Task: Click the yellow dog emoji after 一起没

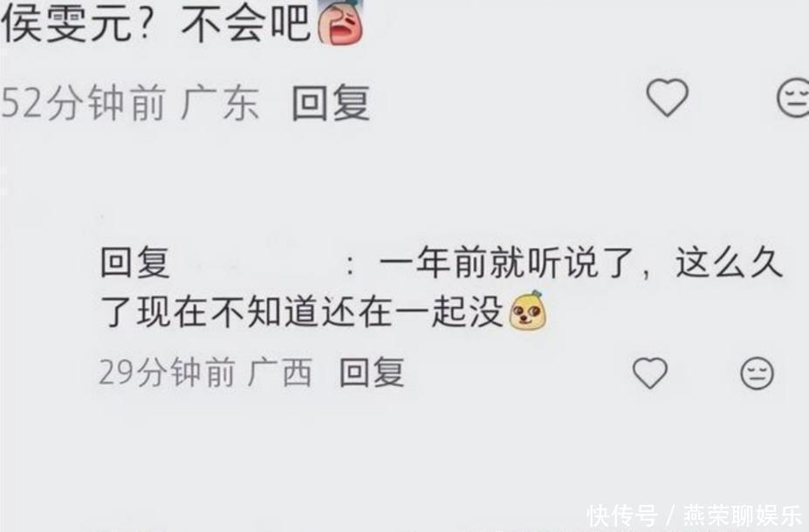Action: [x=527, y=310]
